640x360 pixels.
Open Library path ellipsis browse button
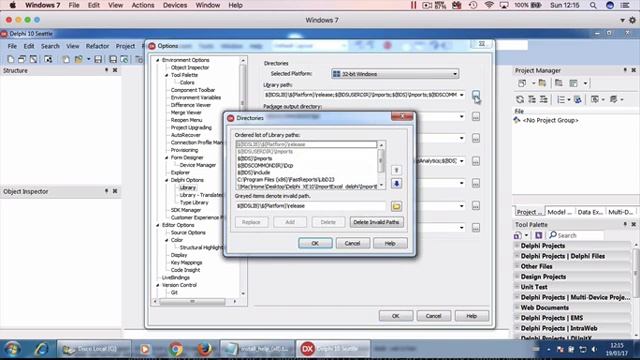[476, 95]
